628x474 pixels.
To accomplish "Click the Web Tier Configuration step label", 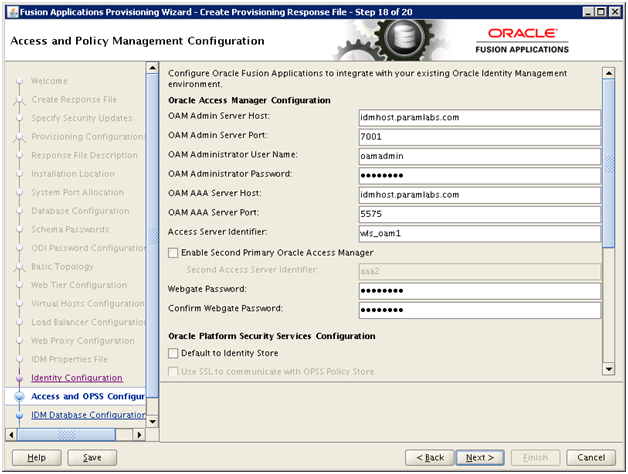I will click(x=79, y=285).
